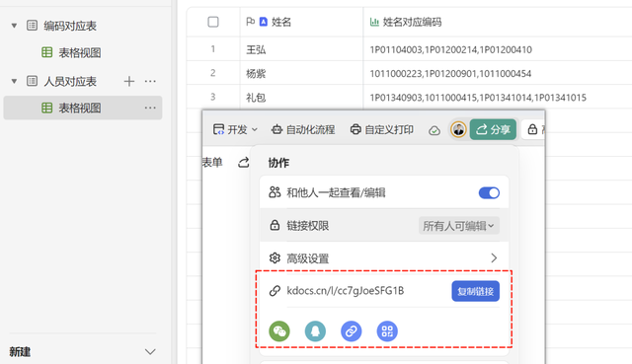Click the cloud sync status icon
632x364 pixels.
point(434,130)
